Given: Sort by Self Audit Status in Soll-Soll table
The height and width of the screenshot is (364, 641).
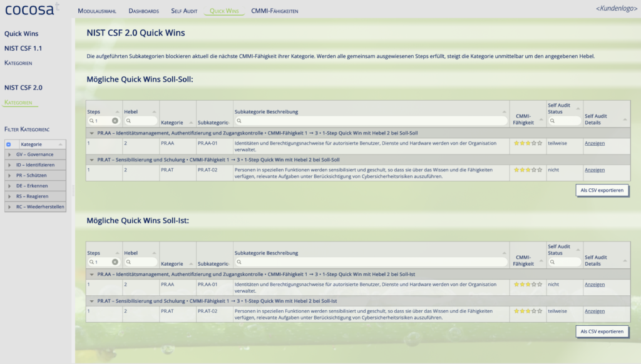Looking at the screenshot, I should point(578,109).
